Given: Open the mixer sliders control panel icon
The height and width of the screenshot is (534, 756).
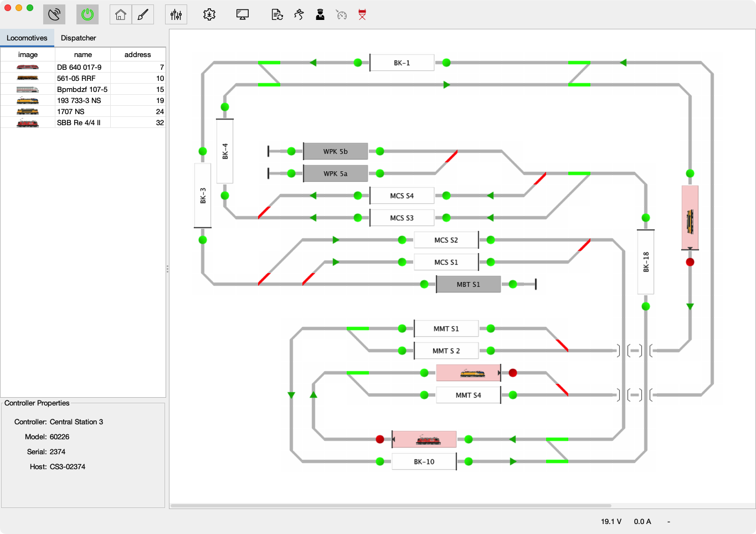Looking at the screenshot, I should tap(176, 14).
